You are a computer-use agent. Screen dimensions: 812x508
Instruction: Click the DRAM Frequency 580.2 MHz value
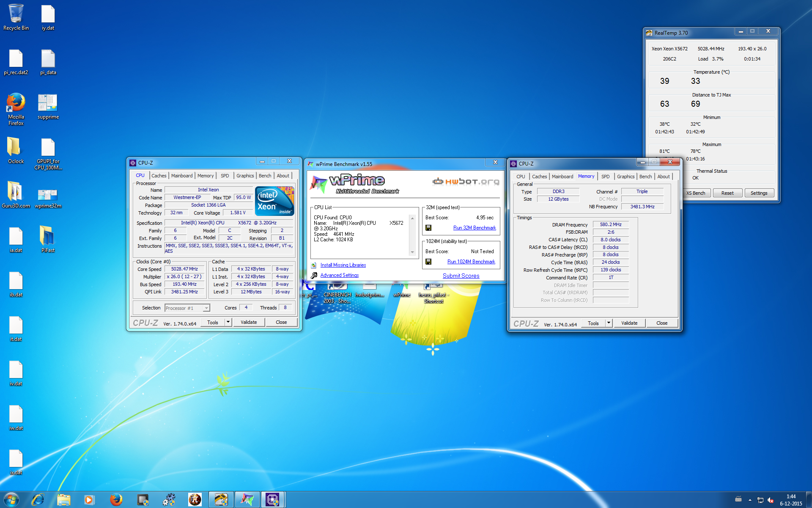click(x=611, y=224)
